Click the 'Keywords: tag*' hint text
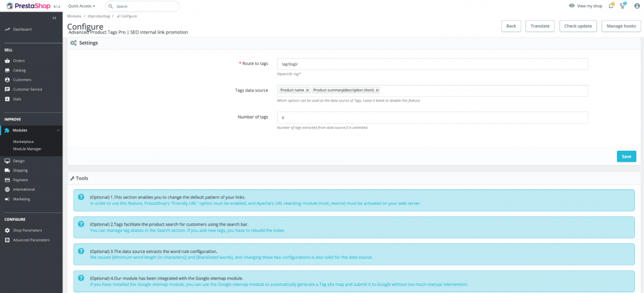644x293 pixels. pyautogui.click(x=289, y=74)
